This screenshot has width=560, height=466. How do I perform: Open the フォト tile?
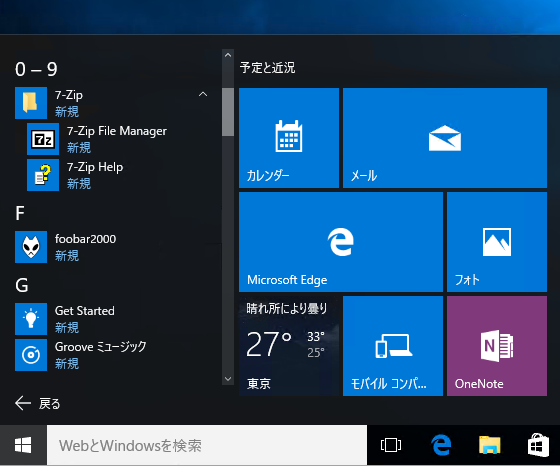point(497,242)
